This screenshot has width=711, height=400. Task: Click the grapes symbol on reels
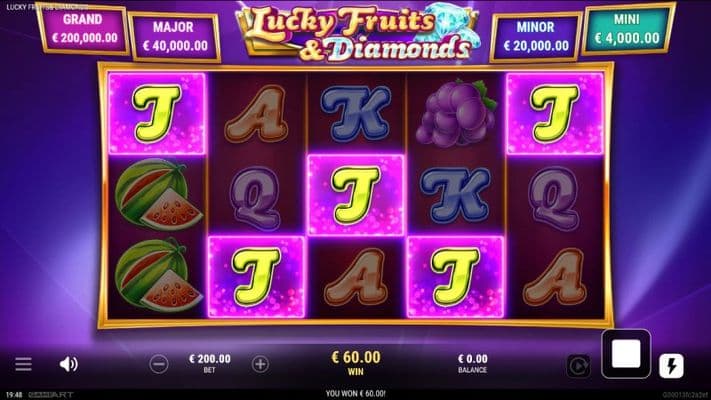pyautogui.click(x=455, y=113)
